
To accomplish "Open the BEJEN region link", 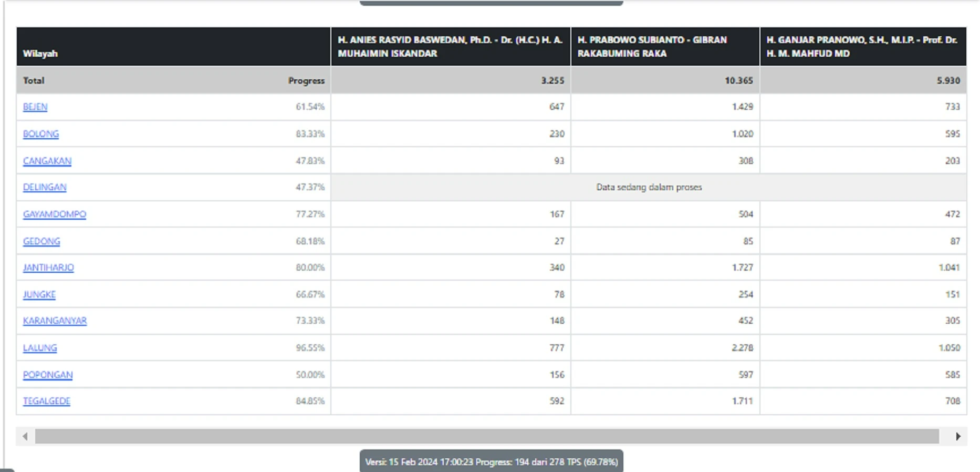I will pos(35,107).
